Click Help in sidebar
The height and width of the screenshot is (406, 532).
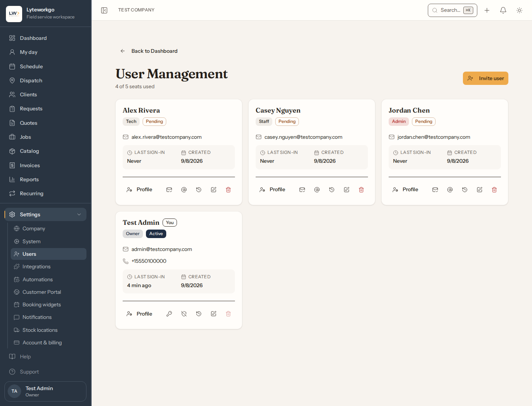45,357
